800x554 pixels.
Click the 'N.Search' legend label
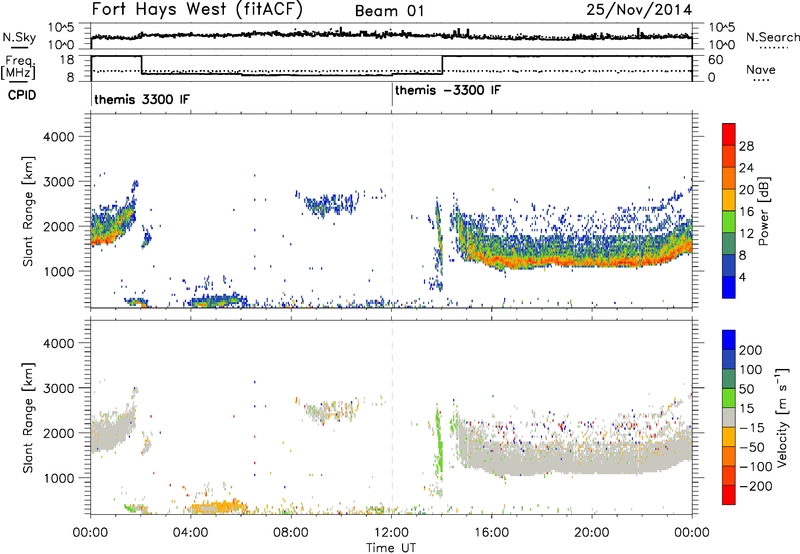[772, 37]
